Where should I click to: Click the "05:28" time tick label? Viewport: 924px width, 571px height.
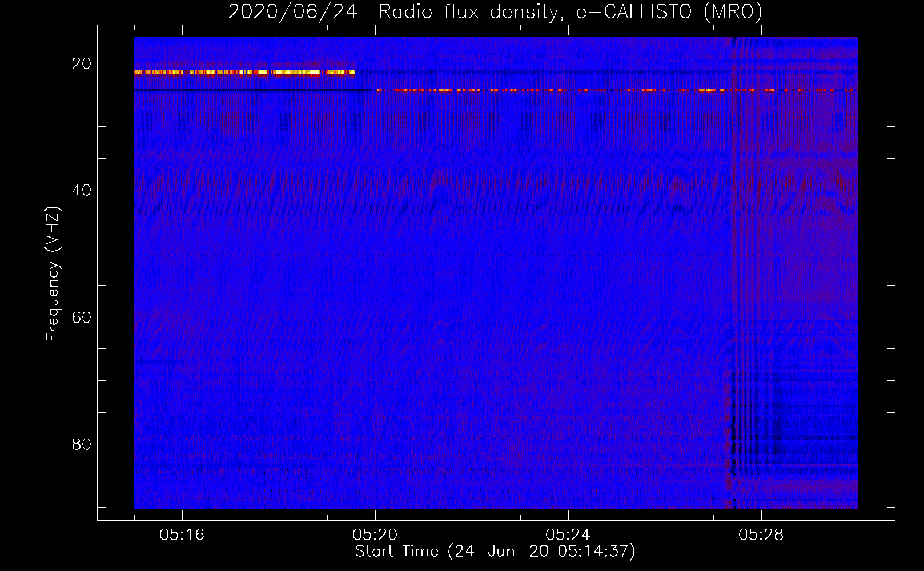pyautogui.click(x=761, y=535)
